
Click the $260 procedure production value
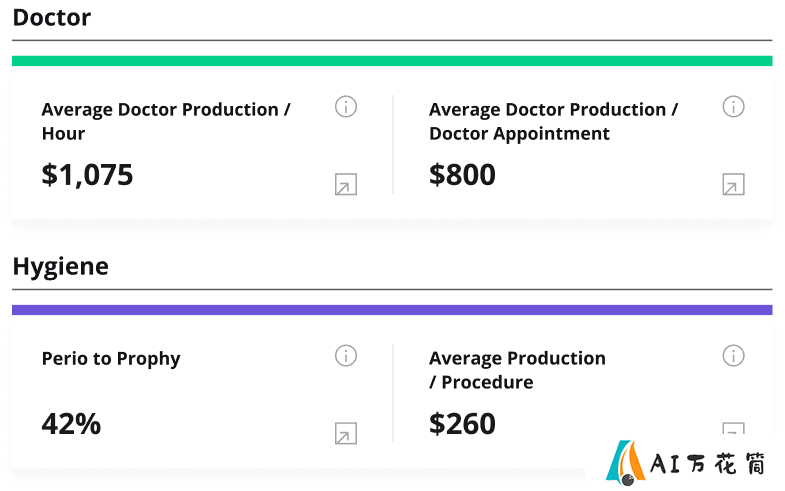pyautogui.click(x=462, y=424)
